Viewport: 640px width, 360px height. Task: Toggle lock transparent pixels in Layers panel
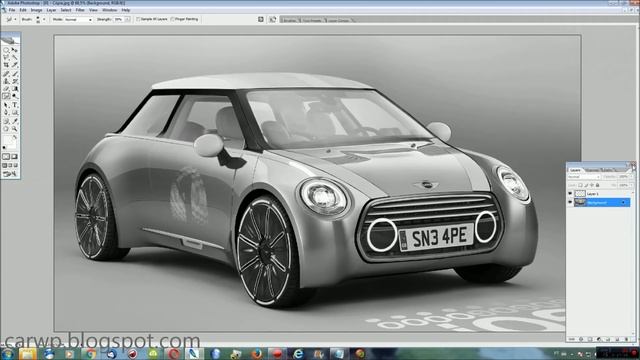tap(580, 185)
